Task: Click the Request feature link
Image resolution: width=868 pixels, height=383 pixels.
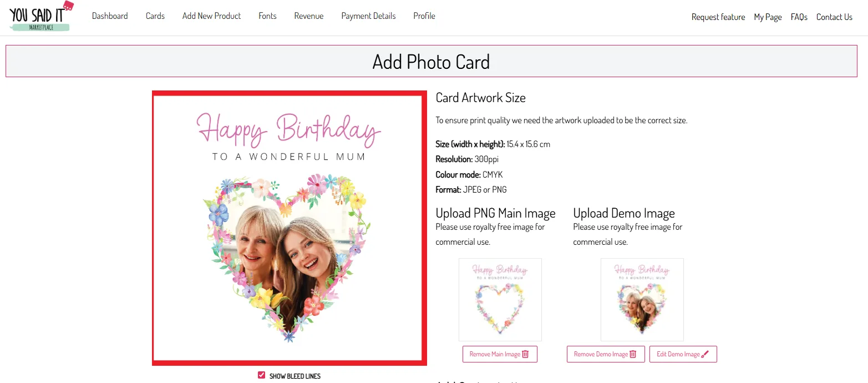Action: pos(718,17)
